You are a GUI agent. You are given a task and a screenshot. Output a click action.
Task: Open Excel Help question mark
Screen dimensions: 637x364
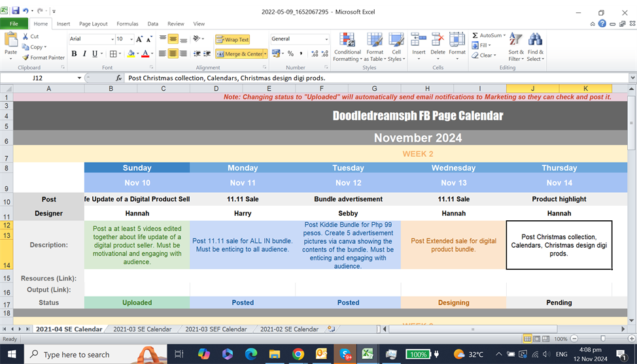tap(602, 24)
